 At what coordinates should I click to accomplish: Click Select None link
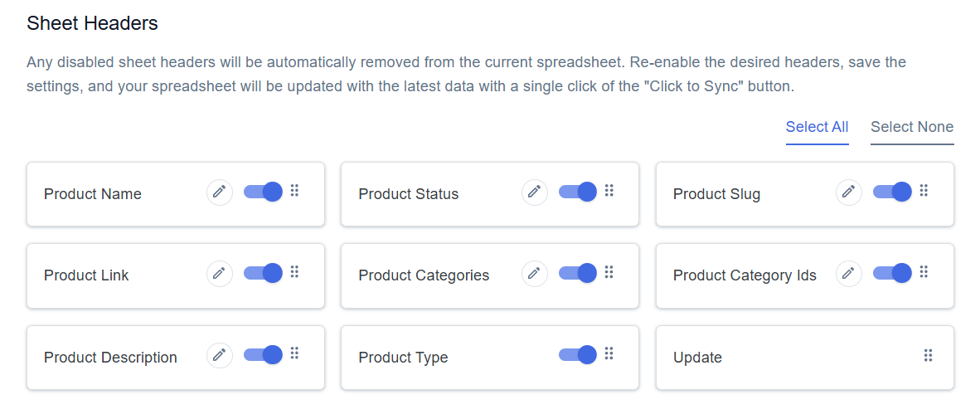pyautogui.click(x=912, y=128)
